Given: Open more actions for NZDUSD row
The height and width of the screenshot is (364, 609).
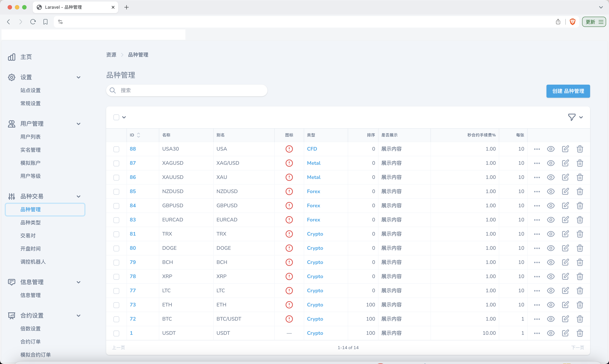Looking at the screenshot, I should pos(537,192).
